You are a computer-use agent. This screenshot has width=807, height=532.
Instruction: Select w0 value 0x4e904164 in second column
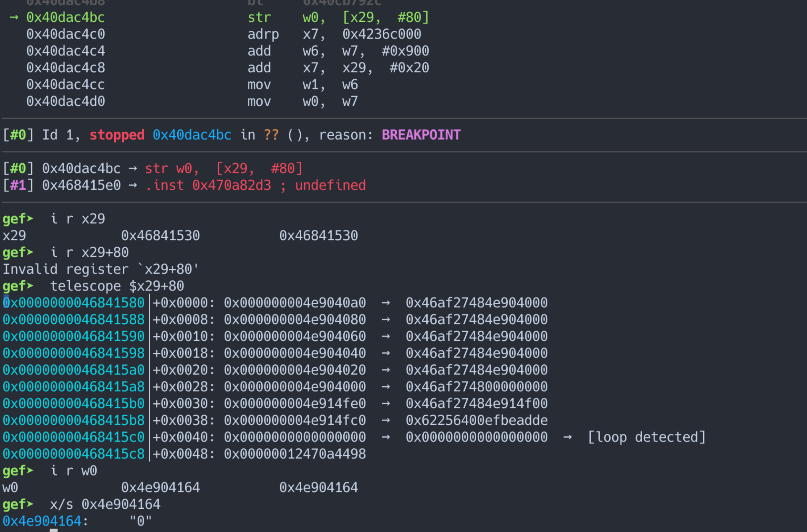pyautogui.click(x=318, y=488)
